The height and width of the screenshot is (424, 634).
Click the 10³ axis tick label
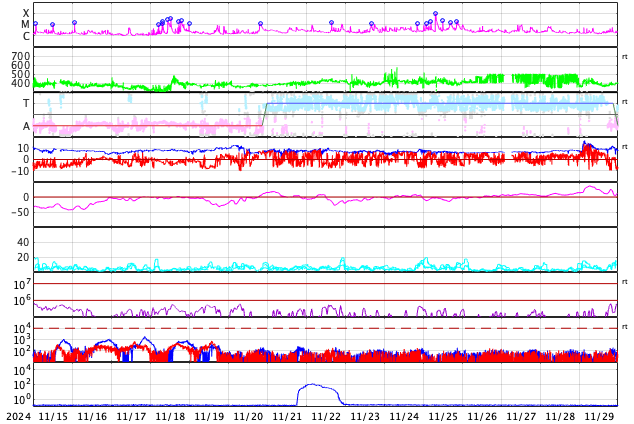(20, 340)
